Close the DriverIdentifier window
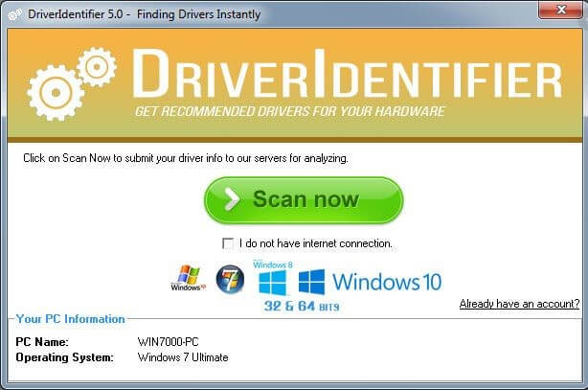Viewport: 588px width, 390px height. point(560,10)
